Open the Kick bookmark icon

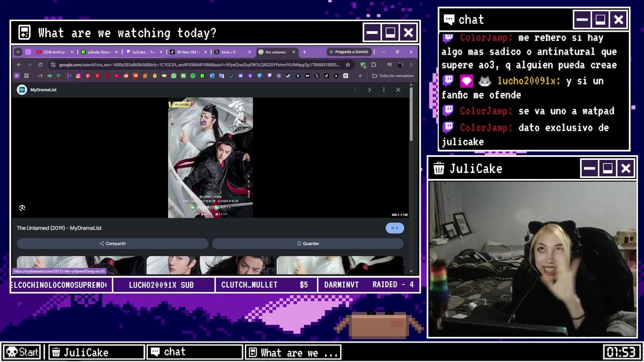202,76
